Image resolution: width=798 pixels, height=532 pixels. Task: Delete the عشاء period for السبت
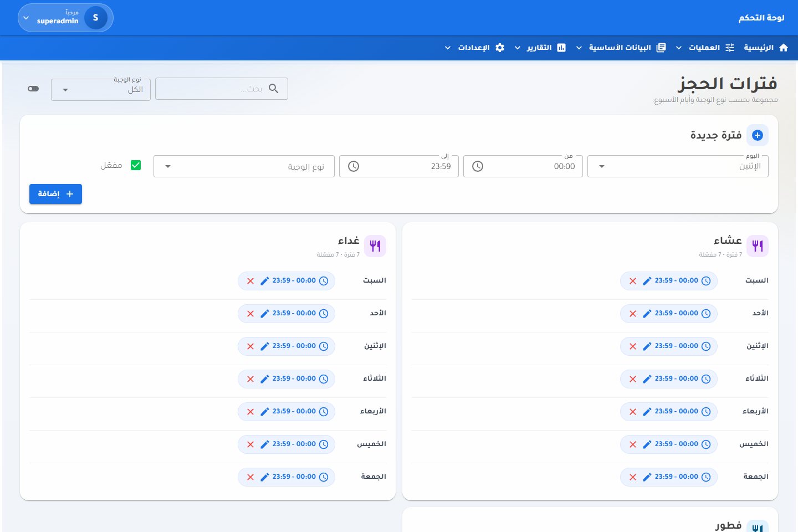tap(633, 281)
